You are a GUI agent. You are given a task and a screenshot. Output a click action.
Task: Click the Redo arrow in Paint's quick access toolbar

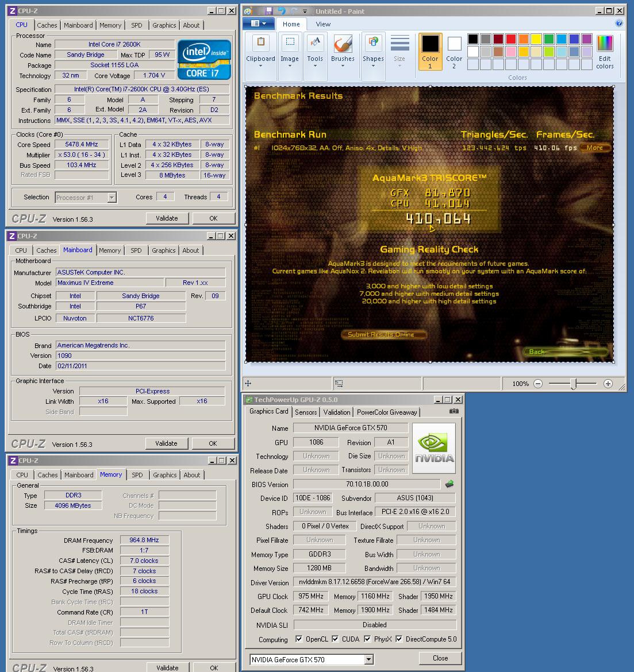tap(294, 11)
